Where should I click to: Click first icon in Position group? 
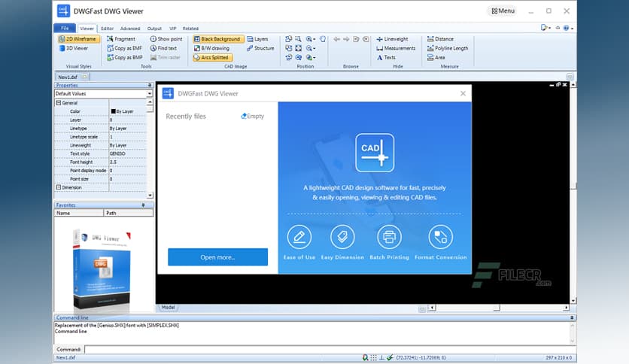288,39
